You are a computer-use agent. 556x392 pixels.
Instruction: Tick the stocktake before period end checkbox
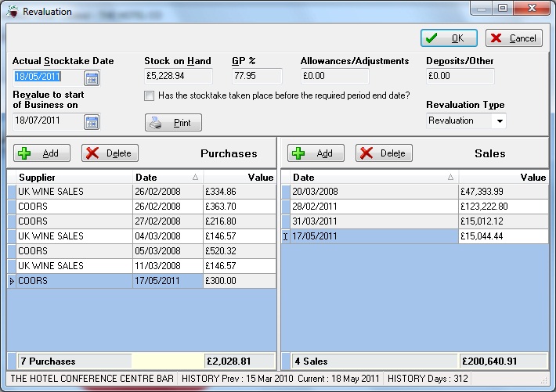(x=149, y=96)
